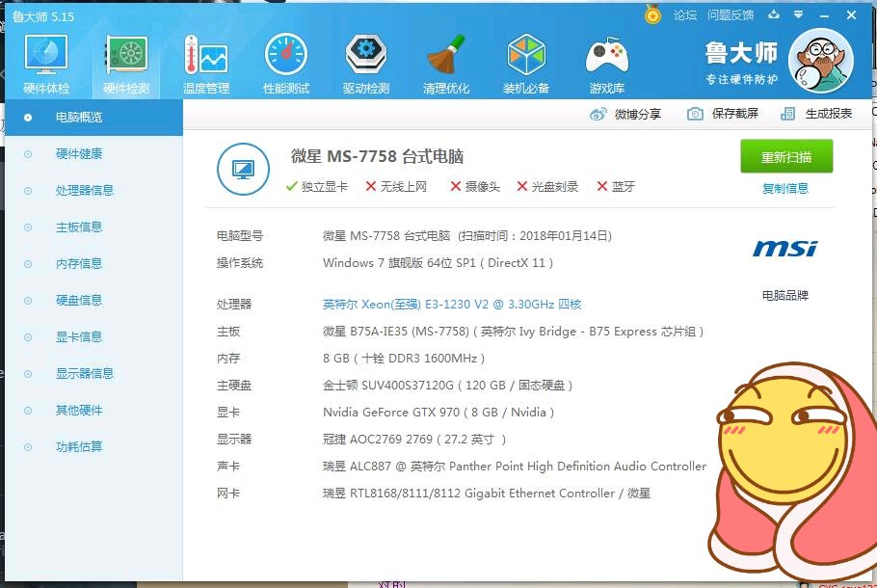Open 问题反馈 feedback link
Viewport: 877px width, 588px height.
click(731, 15)
